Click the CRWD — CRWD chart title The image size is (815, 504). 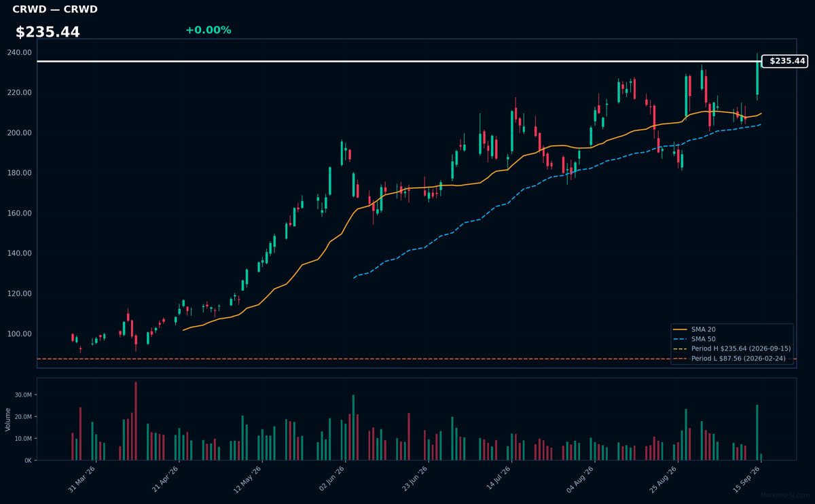(x=55, y=10)
